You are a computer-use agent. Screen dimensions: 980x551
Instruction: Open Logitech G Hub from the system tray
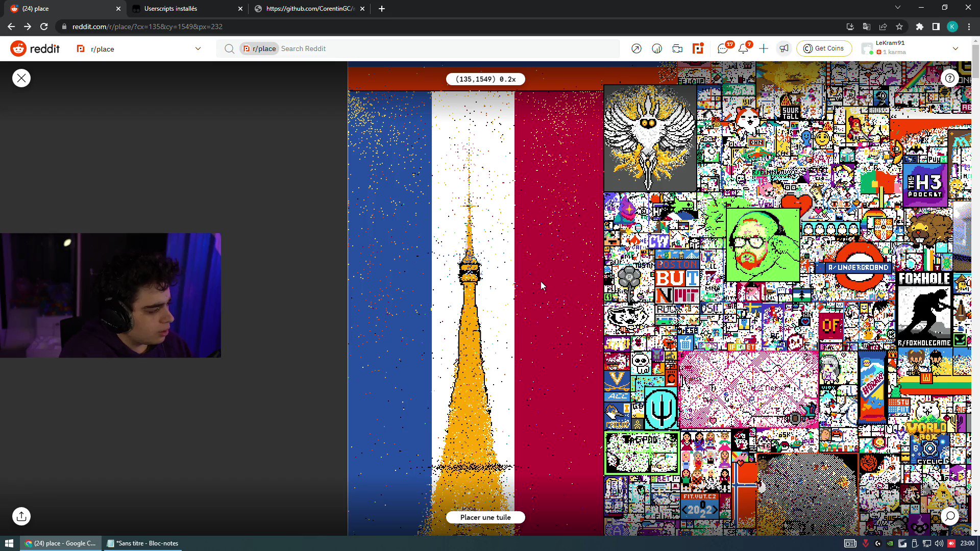[878, 543]
